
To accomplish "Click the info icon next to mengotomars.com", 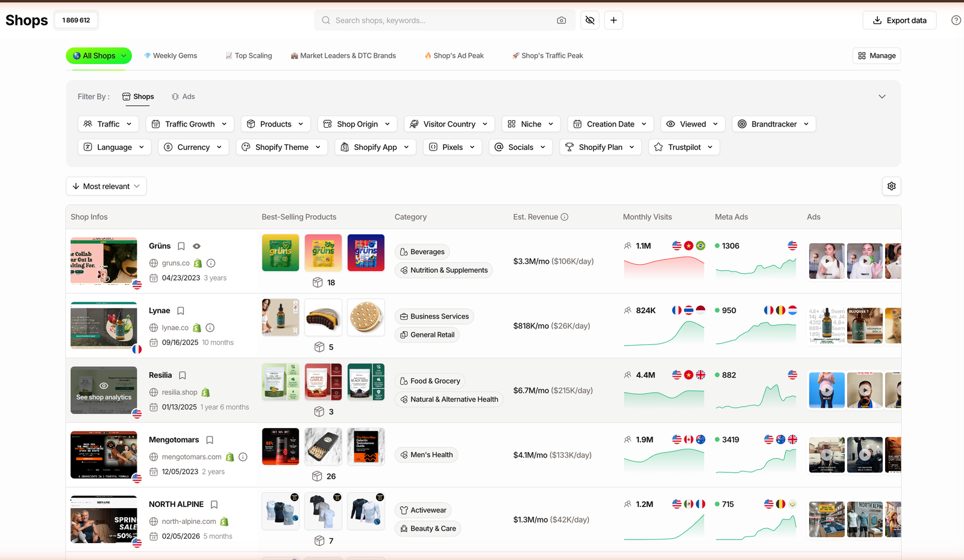I will point(243,457).
